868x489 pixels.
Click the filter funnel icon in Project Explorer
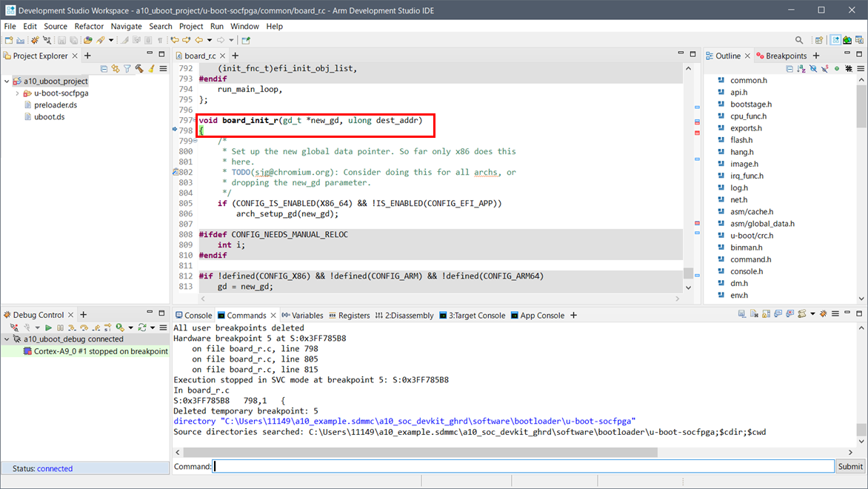[127, 69]
